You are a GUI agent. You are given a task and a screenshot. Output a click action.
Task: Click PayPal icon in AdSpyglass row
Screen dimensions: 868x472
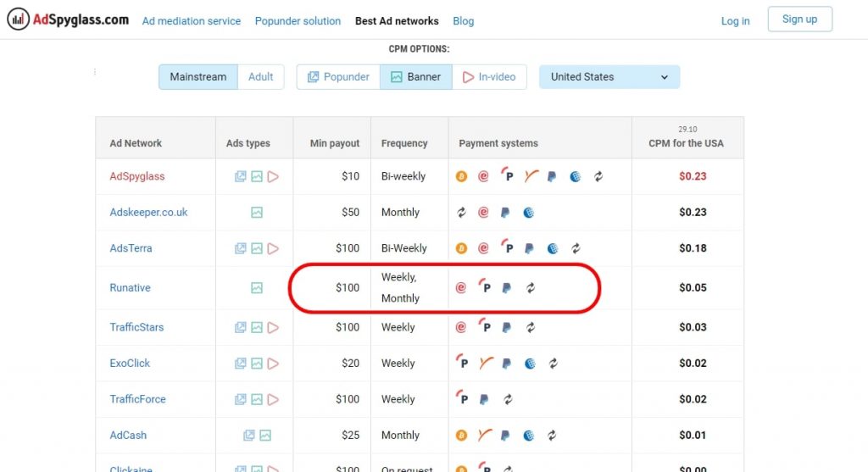pos(552,176)
